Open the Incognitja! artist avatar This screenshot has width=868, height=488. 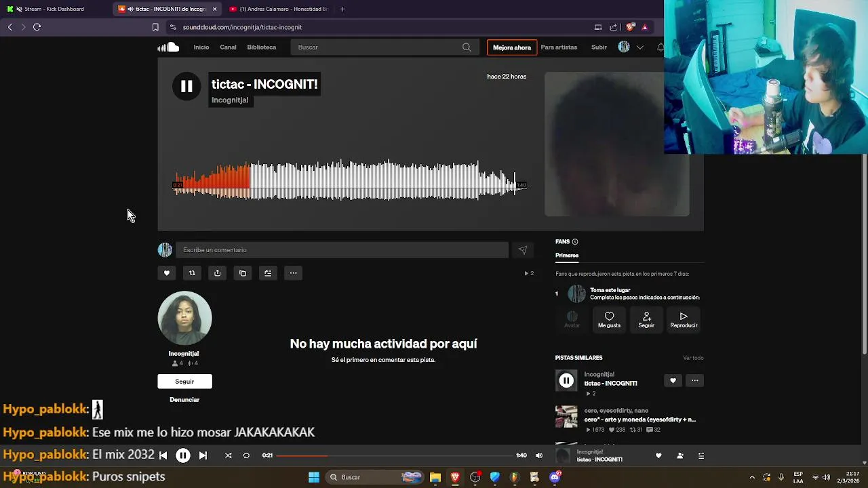tap(184, 319)
